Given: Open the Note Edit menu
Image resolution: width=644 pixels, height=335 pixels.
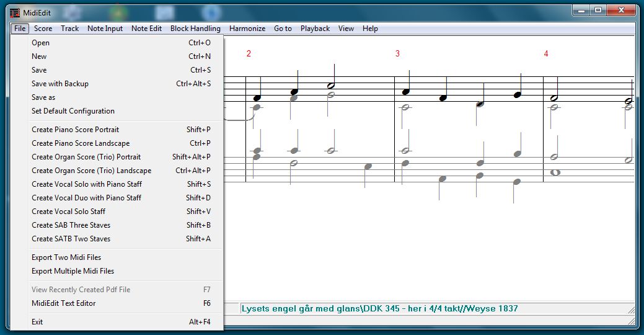Looking at the screenshot, I should pos(147,29).
